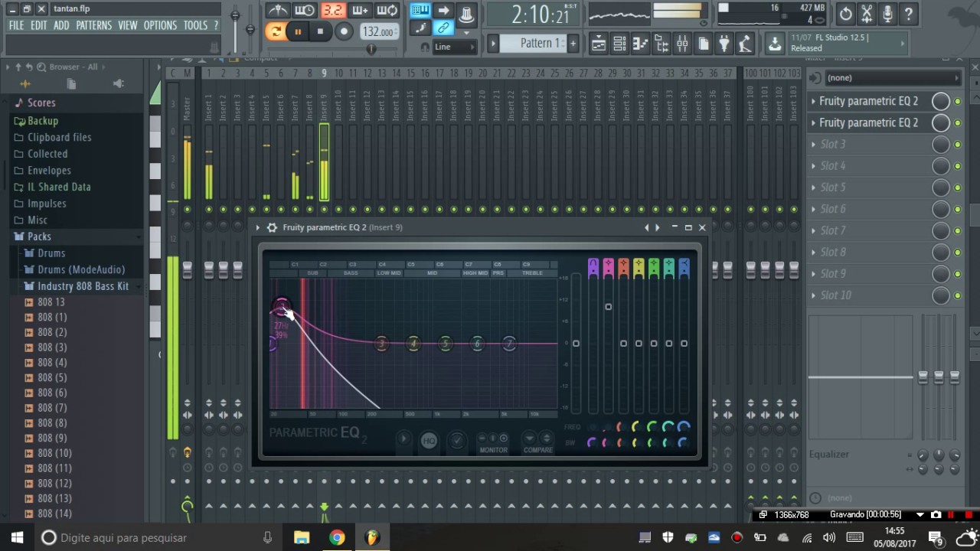This screenshot has width=980, height=551.
Task: Click the tempo tapper icon
Action: [744, 44]
